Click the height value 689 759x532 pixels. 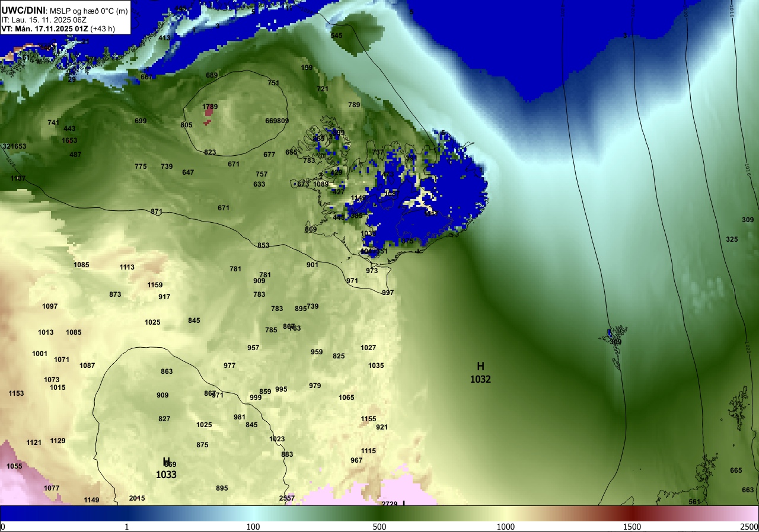(x=212, y=75)
